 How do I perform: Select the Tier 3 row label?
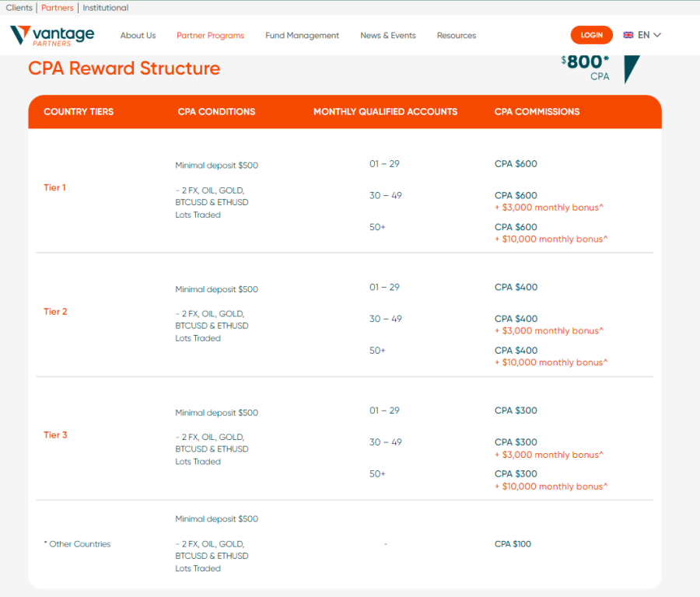pyautogui.click(x=55, y=435)
